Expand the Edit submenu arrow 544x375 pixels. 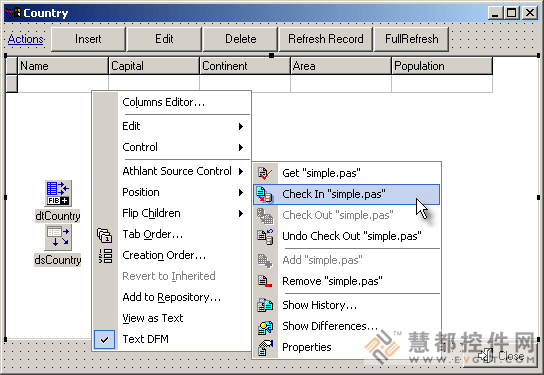pyautogui.click(x=241, y=126)
